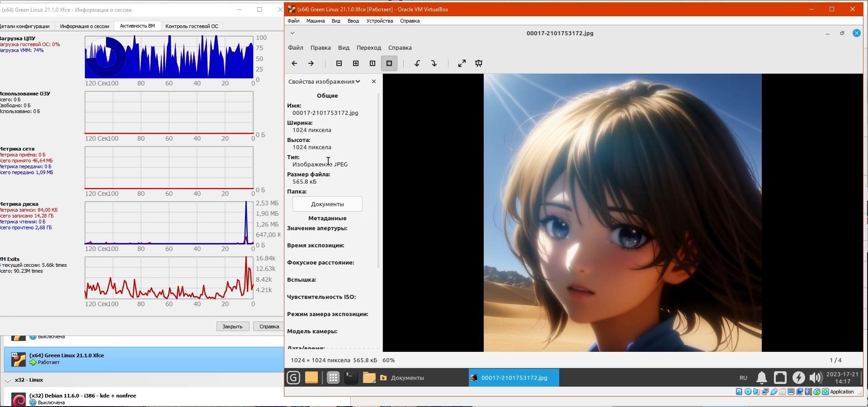Open the Green Linux start menu icon
The height and width of the screenshot is (407, 868).
pos(293,378)
